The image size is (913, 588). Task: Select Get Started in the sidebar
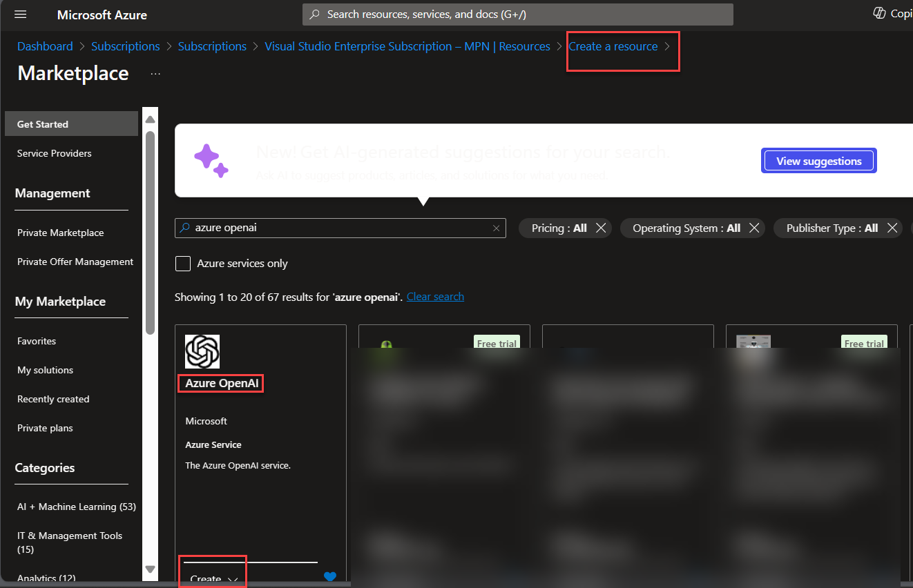[72, 124]
